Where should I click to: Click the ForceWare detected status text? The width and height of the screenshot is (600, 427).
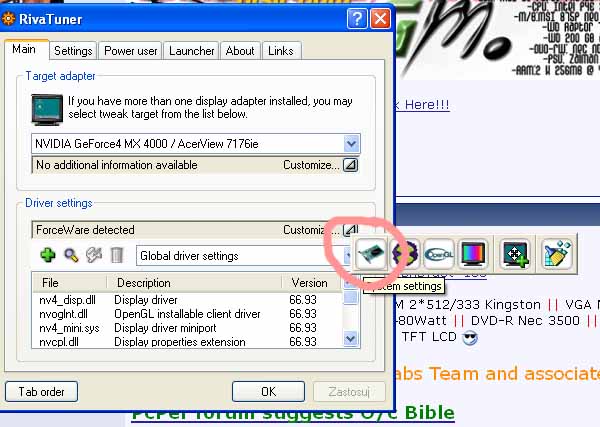click(x=85, y=230)
